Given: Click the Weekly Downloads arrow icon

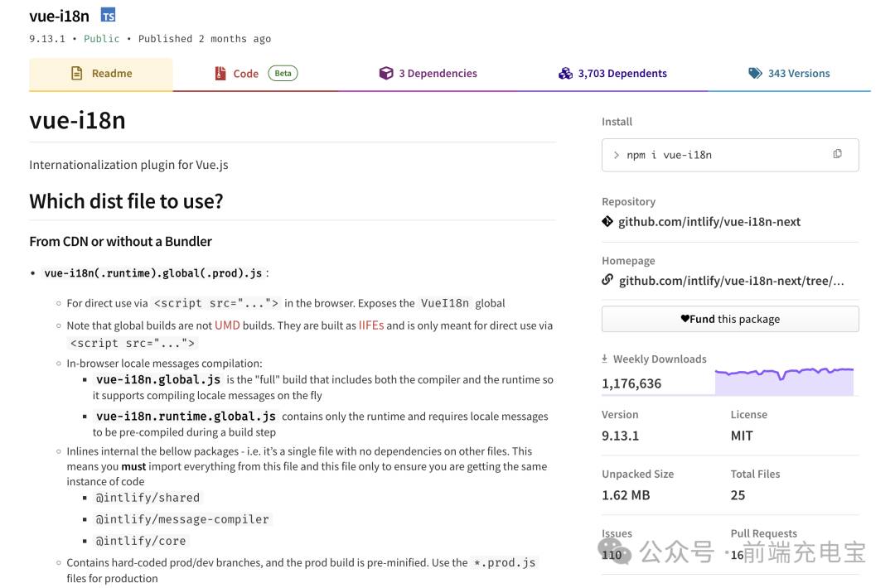Looking at the screenshot, I should pyautogui.click(x=604, y=359).
